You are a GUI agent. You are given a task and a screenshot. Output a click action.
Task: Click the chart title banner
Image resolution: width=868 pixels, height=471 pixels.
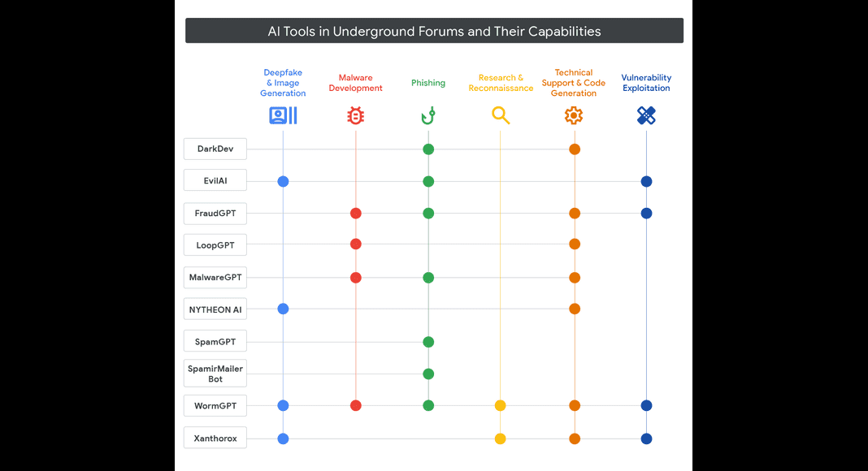[x=435, y=30]
